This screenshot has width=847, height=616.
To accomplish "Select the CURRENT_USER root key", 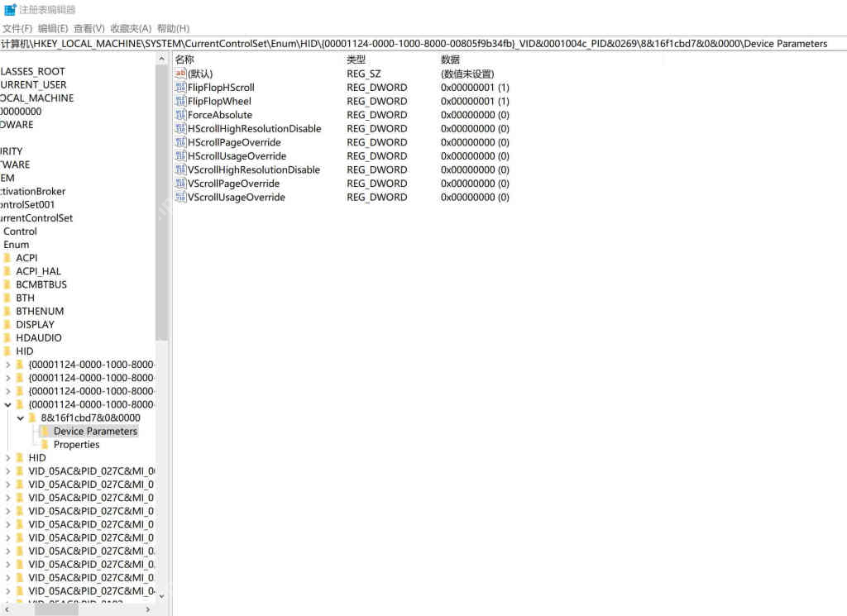I will [33, 85].
